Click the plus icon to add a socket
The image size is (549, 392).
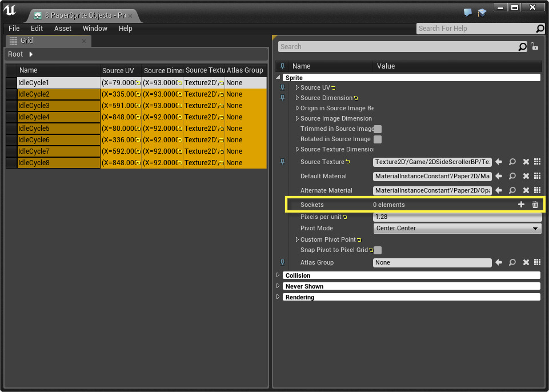(521, 205)
